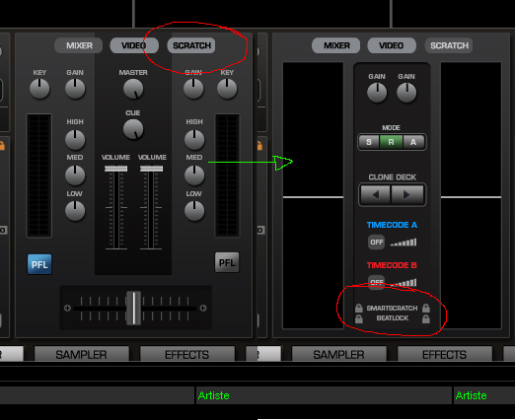Select mode S in Mode selector

pyautogui.click(x=369, y=142)
